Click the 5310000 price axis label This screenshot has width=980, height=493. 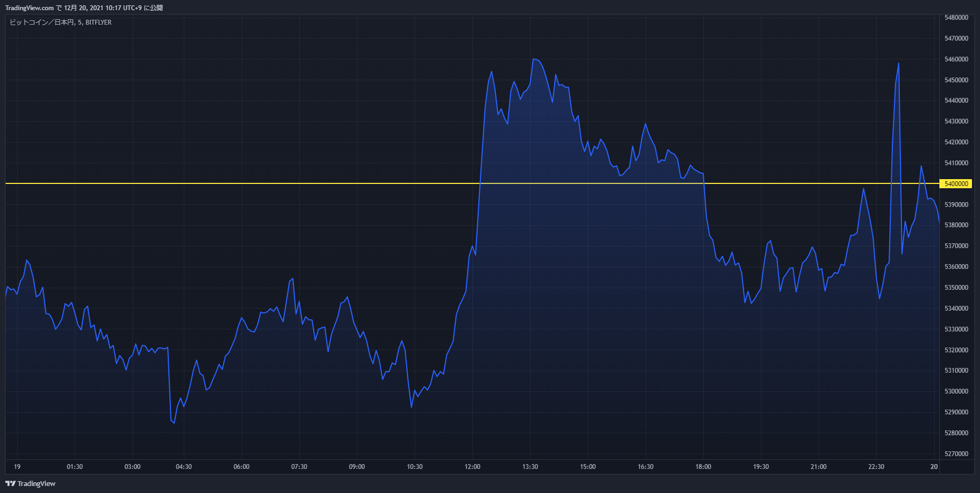(956, 371)
